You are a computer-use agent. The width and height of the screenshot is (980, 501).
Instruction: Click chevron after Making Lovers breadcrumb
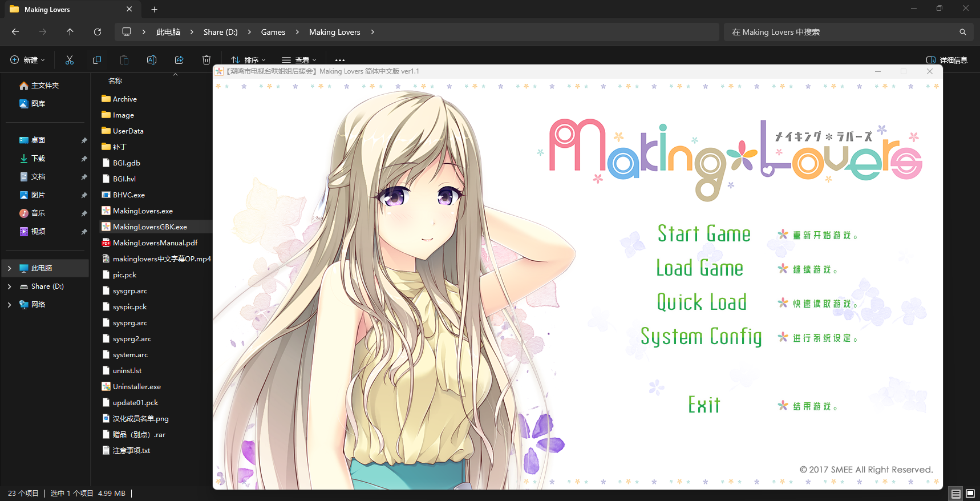pyautogui.click(x=372, y=32)
